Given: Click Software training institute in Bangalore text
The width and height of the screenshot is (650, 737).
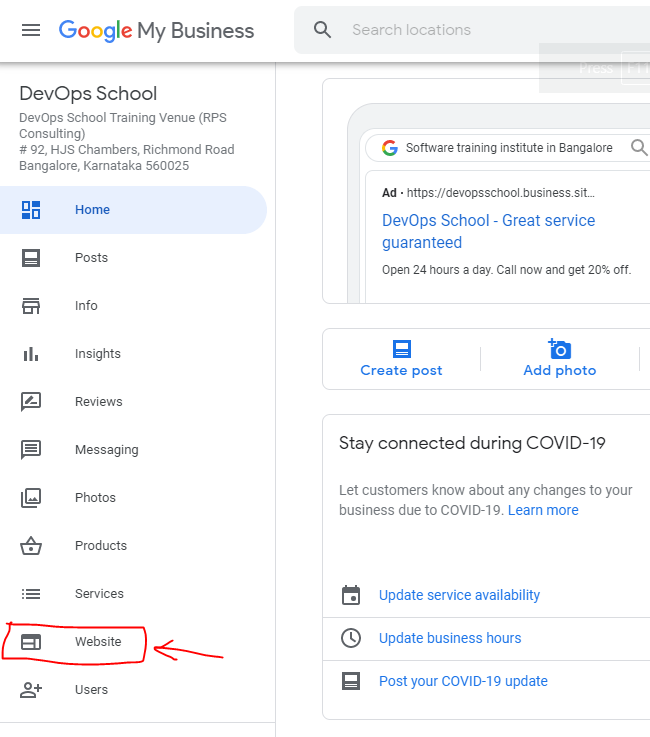Looking at the screenshot, I should [x=509, y=148].
